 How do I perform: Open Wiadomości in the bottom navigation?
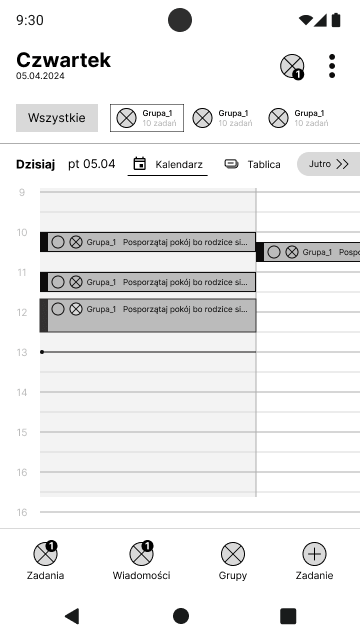(x=141, y=560)
